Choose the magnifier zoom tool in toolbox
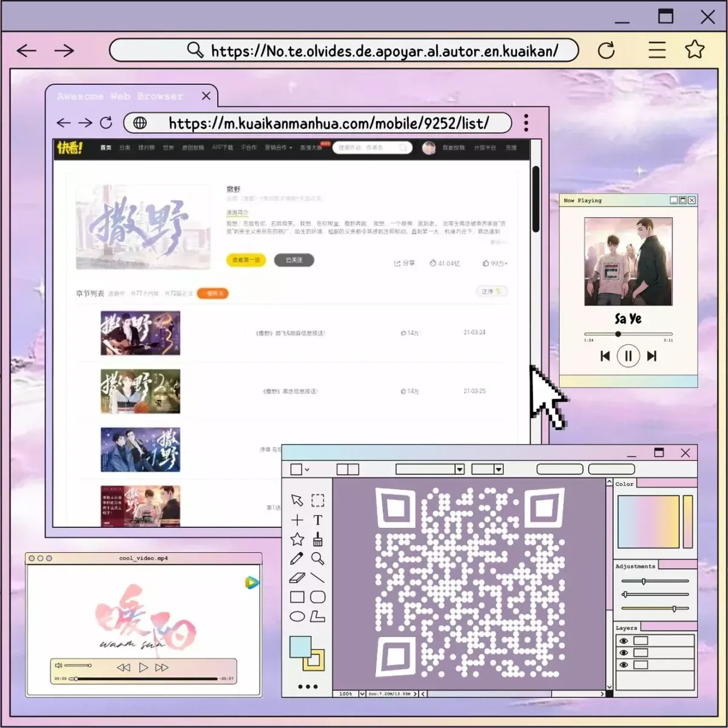Viewport: 728px width, 728px height. tap(318, 558)
